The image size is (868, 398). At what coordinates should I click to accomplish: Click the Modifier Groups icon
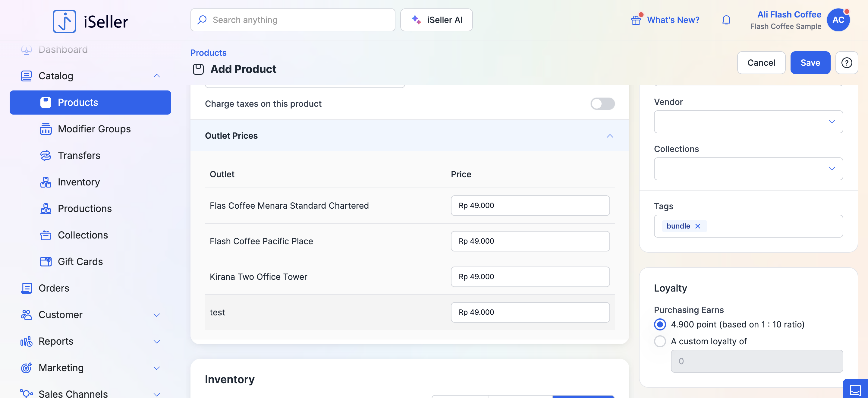pos(46,129)
